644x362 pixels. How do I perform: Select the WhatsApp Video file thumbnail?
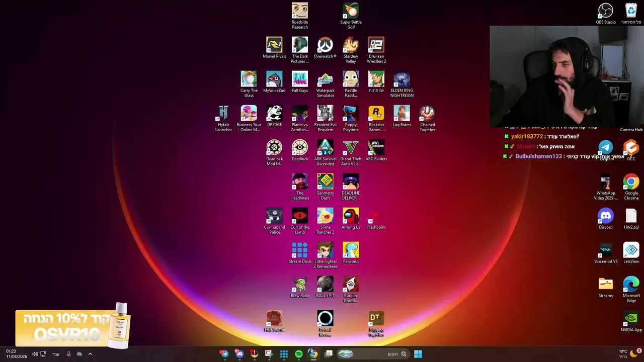click(606, 187)
